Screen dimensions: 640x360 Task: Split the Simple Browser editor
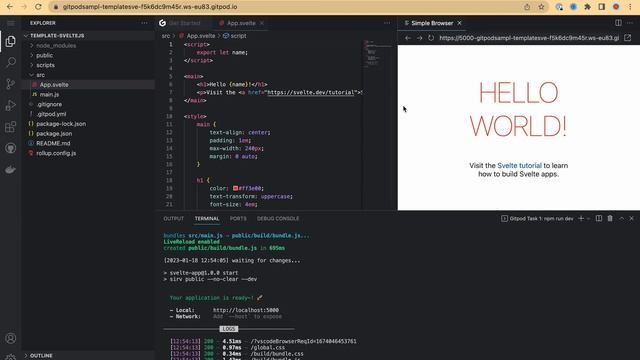[618, 23]
